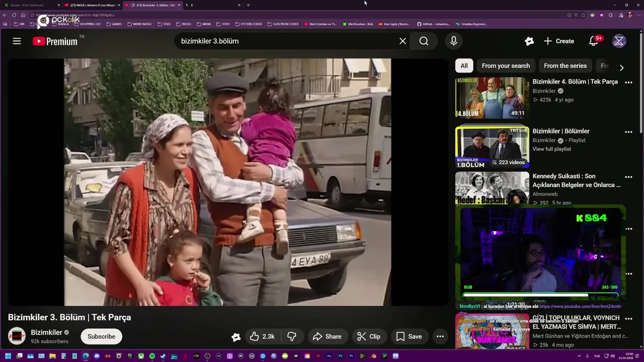Image resolution: width=644 pixels, height=362 pixels.
Task: Open Calculator from the taskbar
Action: 63,356
